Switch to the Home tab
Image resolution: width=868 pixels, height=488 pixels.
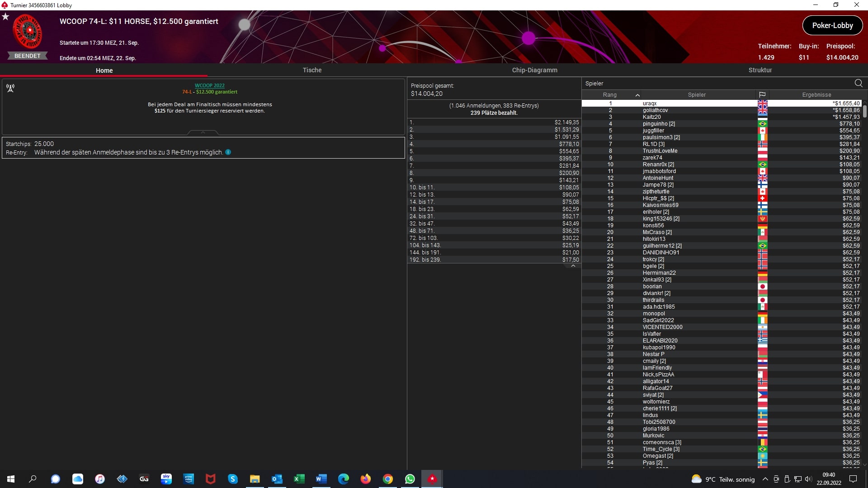(104, 70)
